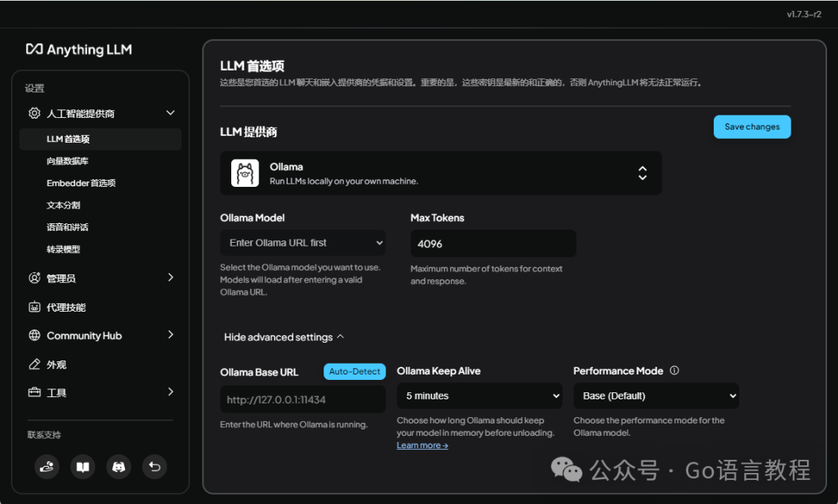This screenshot has height=504, width=838.
Task: Click the Ollama Base URL input field
Action: tap(303, 399)
